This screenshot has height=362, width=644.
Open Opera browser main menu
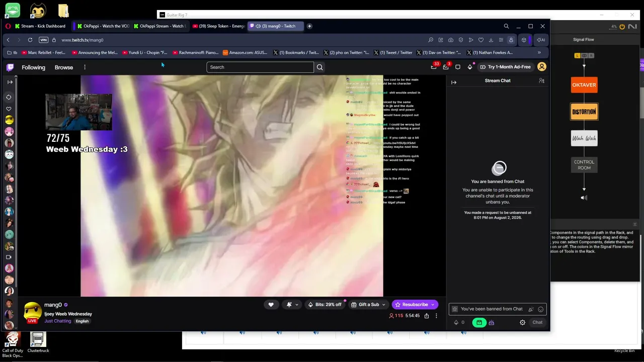pos(8,26)
